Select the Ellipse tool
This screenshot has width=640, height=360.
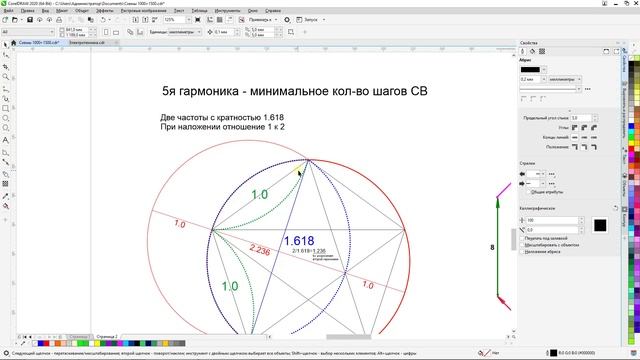tap(5, 118)
